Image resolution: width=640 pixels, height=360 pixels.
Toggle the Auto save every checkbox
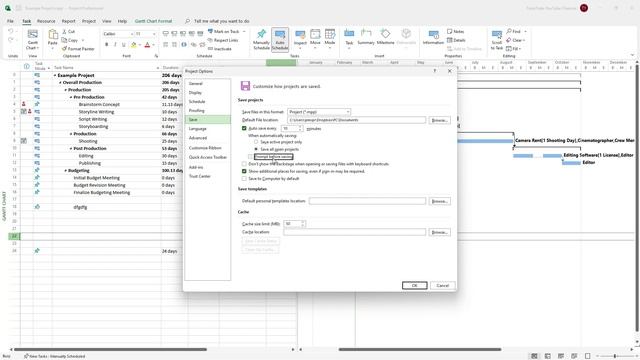tap(244, 128)
